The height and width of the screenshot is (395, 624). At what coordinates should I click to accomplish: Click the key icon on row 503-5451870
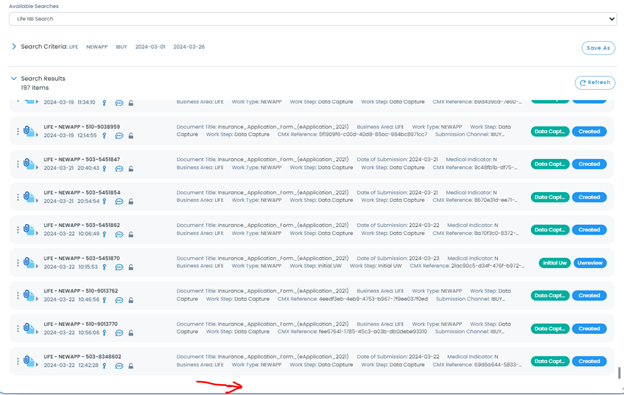click(x=104, y=267)
